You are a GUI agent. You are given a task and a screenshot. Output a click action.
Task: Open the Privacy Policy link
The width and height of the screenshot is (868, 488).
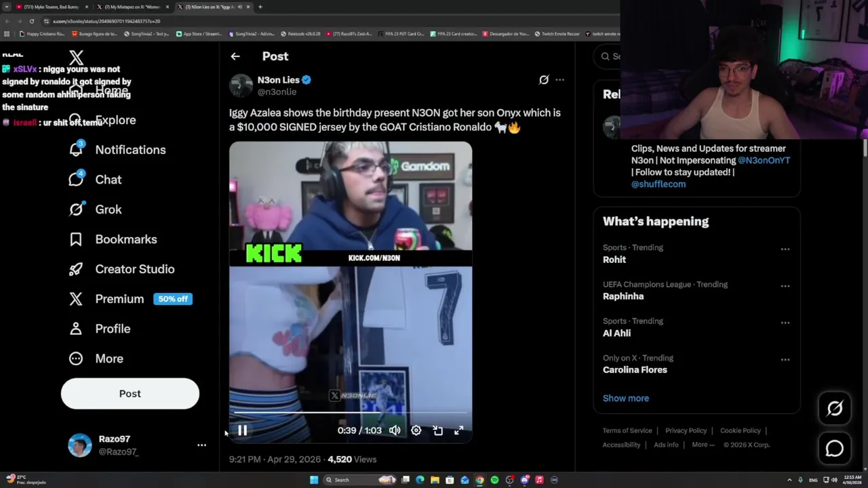[x=686, y=430]
